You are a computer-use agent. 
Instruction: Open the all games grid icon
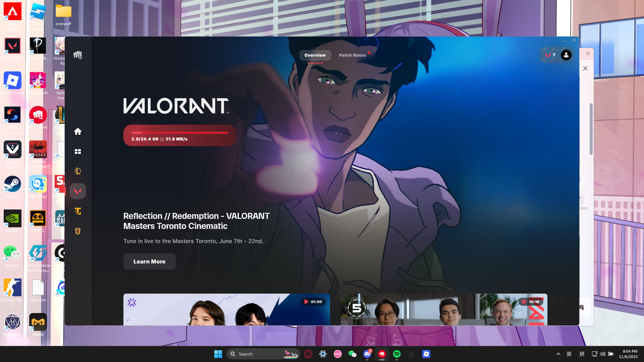click(x=77, y=152)
